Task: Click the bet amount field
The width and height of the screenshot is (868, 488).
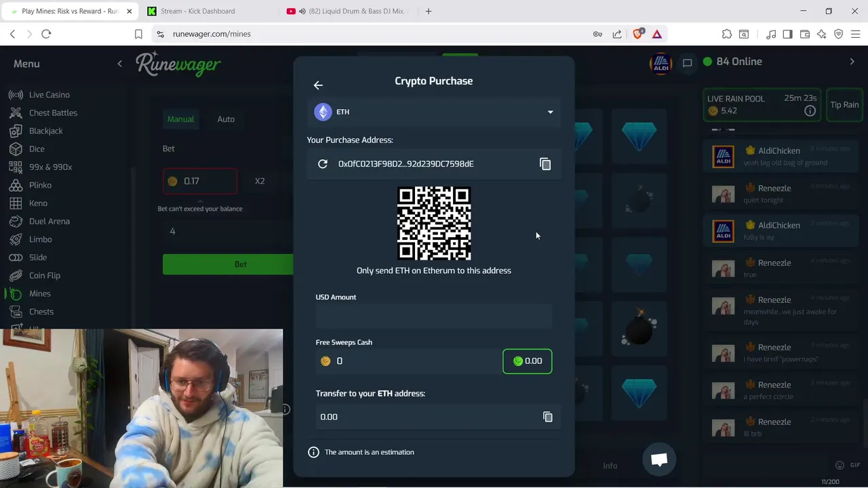Action: coord(200,181)
